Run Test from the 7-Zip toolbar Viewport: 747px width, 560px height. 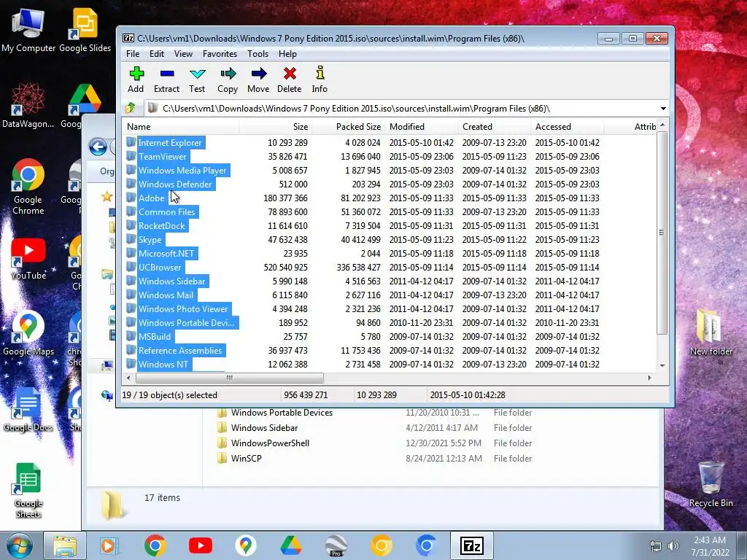coord(197,79)
